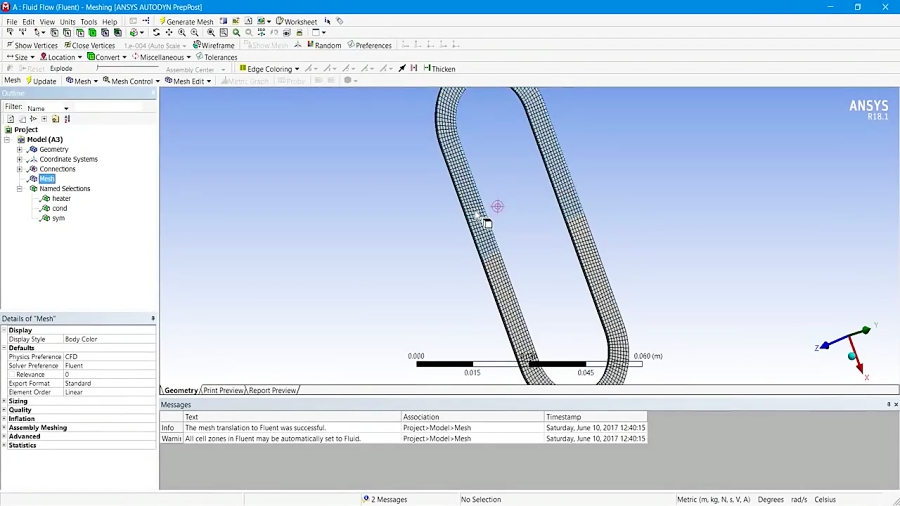This screenshot has height=506, width=900.
Task: Click the Physics Preference CFD value
Action: tap(109, 356)
